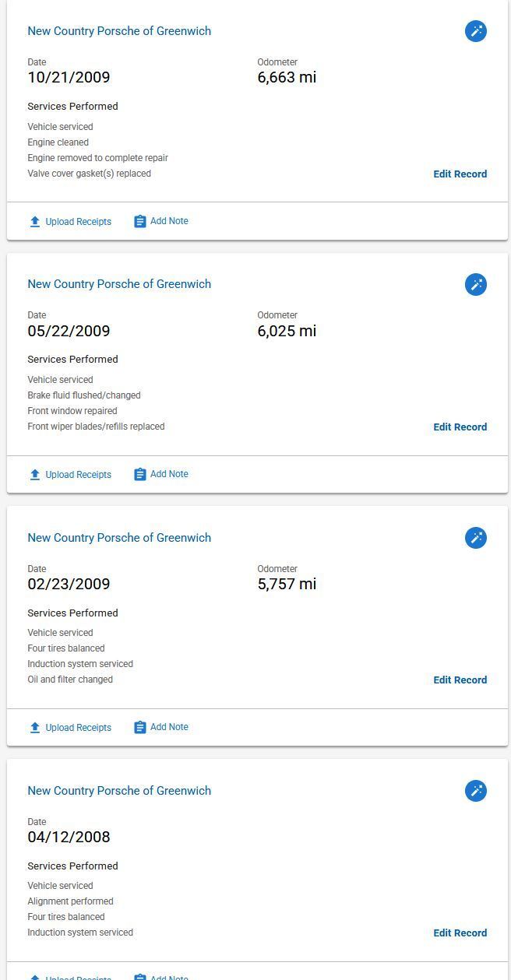Edit Record for the 6,663 mi service
Viewport: 511px width, 980px height.
click(460, 174)
